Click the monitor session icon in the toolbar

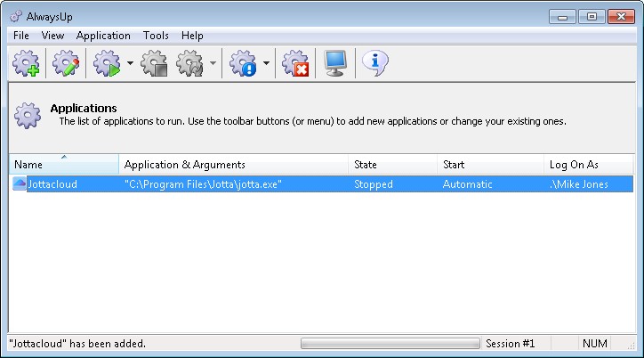coord(335,63)
